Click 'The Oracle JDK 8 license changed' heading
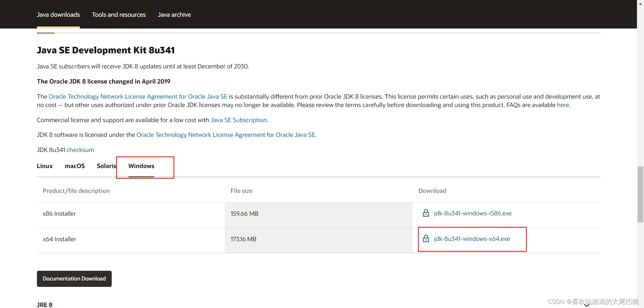The image size is (644, 308). [104, 82]
